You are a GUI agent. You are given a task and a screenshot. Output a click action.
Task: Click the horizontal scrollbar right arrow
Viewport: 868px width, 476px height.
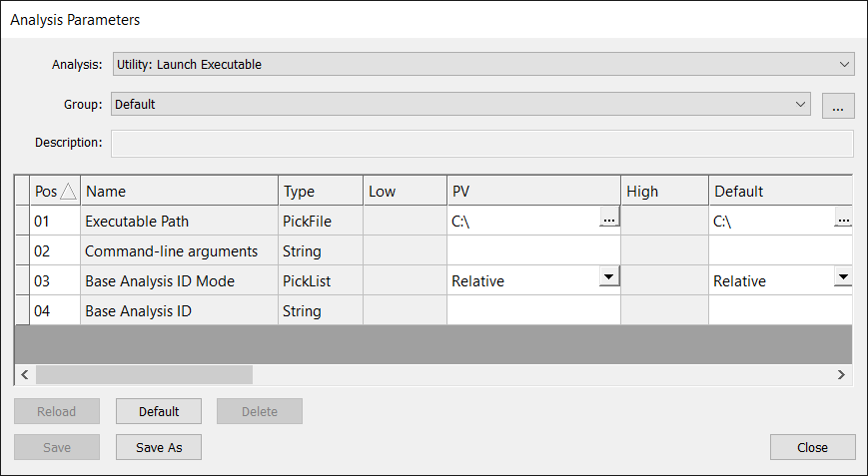(x=841, y=374)
